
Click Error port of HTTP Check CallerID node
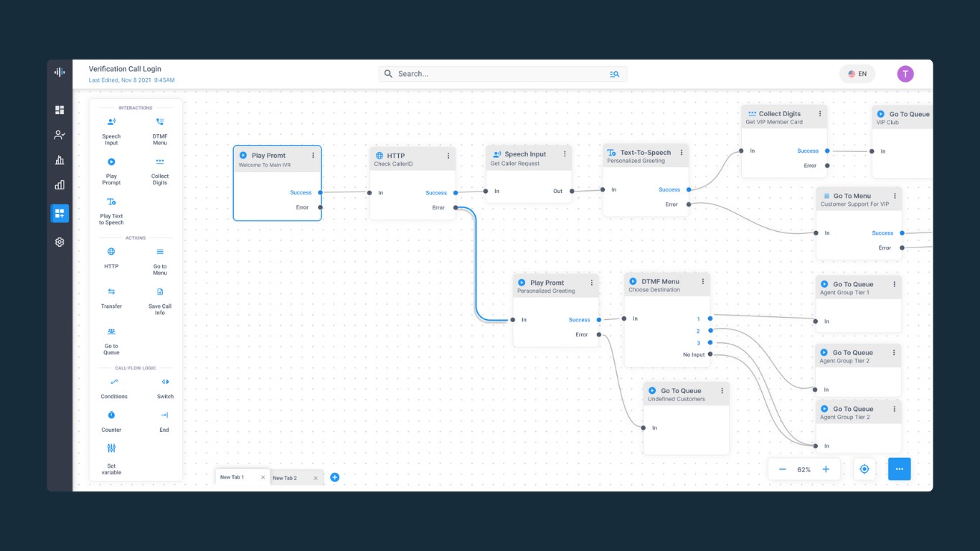pos(456,207)
